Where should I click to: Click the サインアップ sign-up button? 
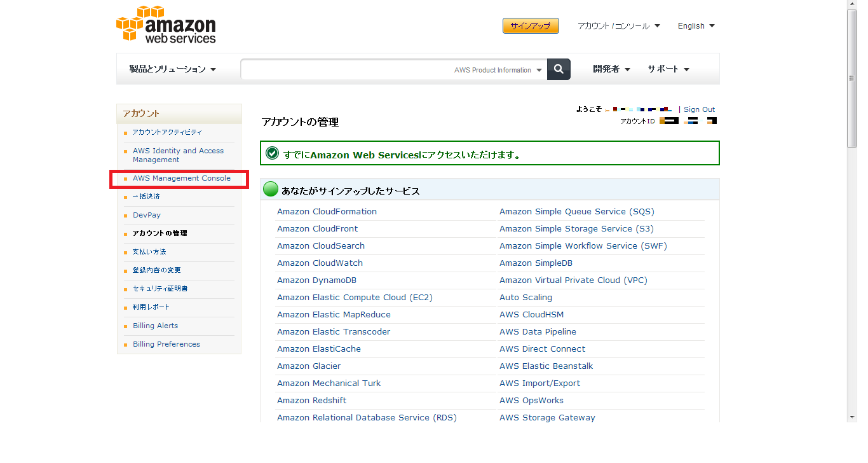click(x=531, y=26)
